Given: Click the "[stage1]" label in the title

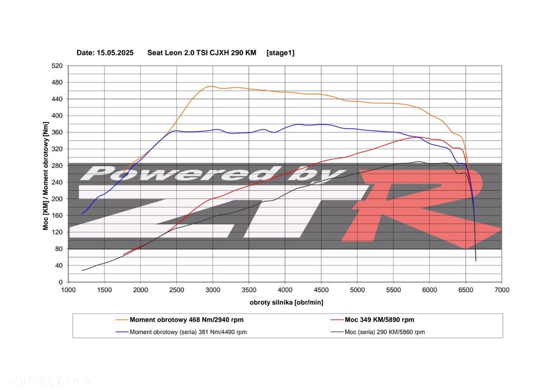Looking at the screenshot, I should [280, 53].
